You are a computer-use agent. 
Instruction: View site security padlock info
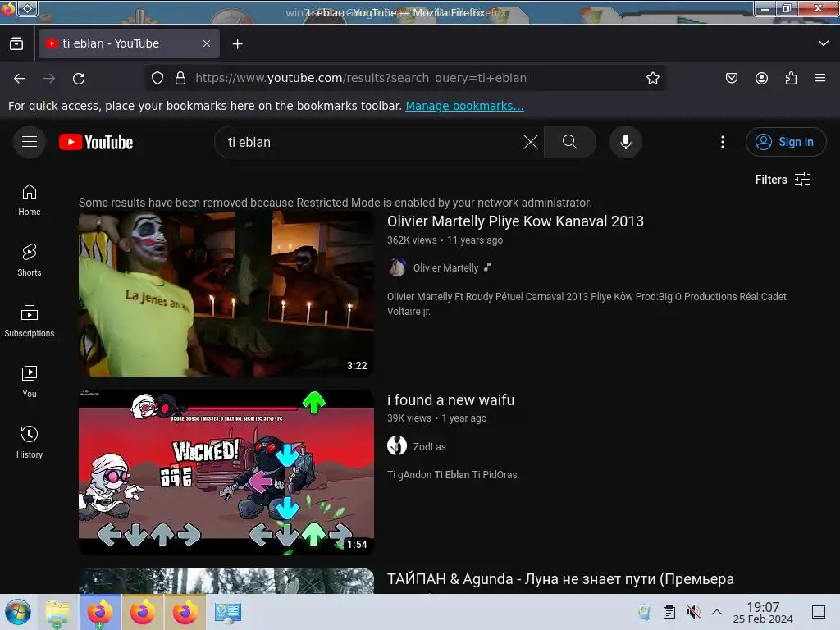point(180,78)
